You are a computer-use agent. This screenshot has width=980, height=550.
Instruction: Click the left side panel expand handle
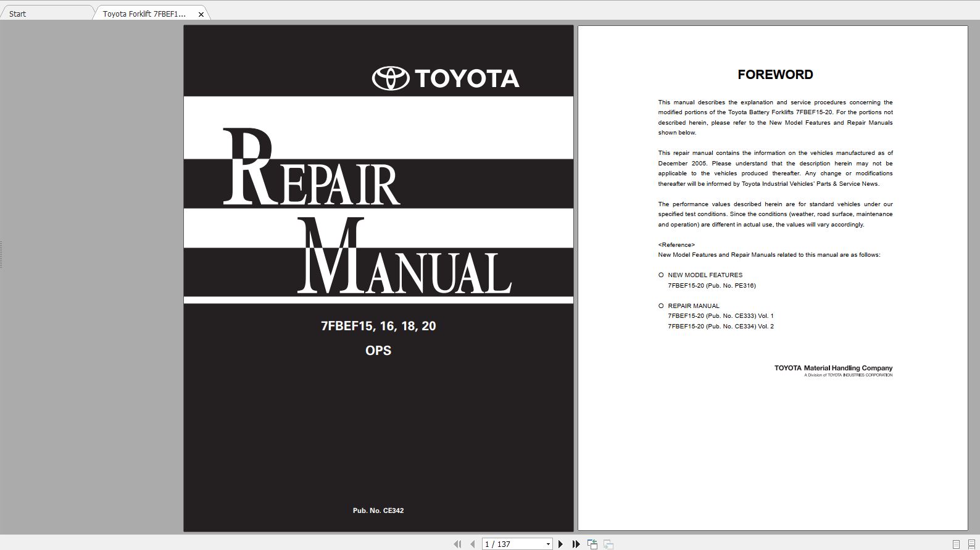[1, 254]
